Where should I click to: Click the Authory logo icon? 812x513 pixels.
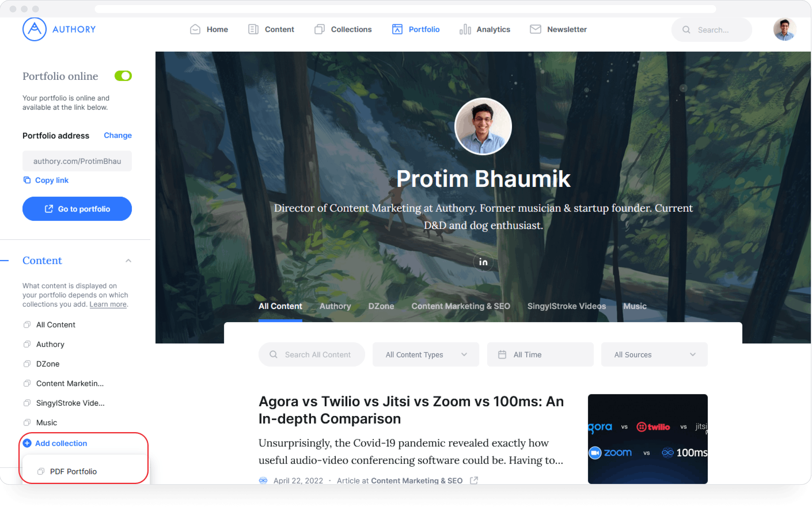click(34, 29)
